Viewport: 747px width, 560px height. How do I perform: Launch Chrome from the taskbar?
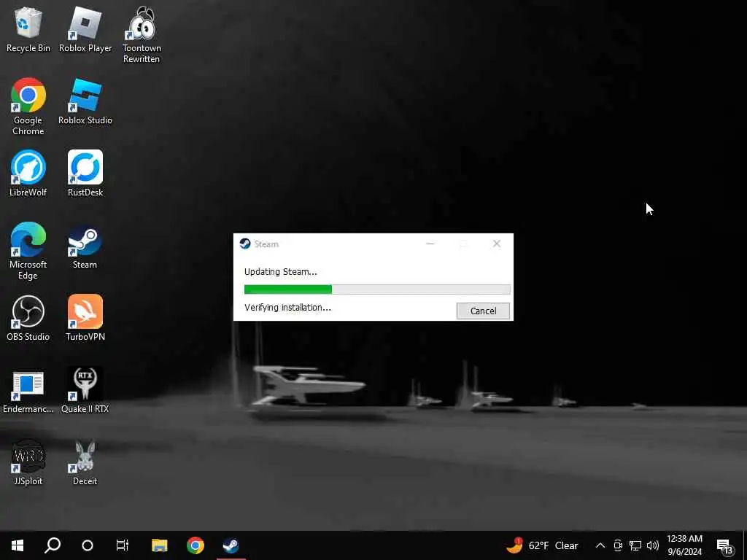click(196, 545)
